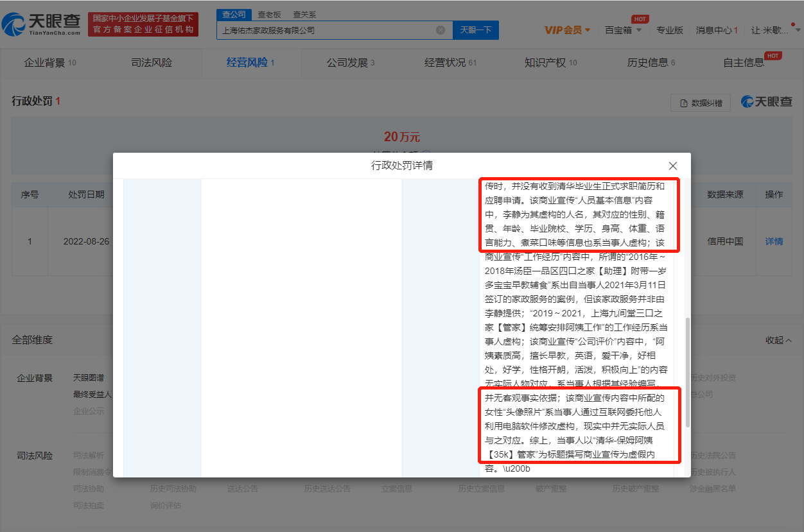Close the 行政处罚详情 dialog
This screenshot has width=804, height=532.
click(673, 166)
